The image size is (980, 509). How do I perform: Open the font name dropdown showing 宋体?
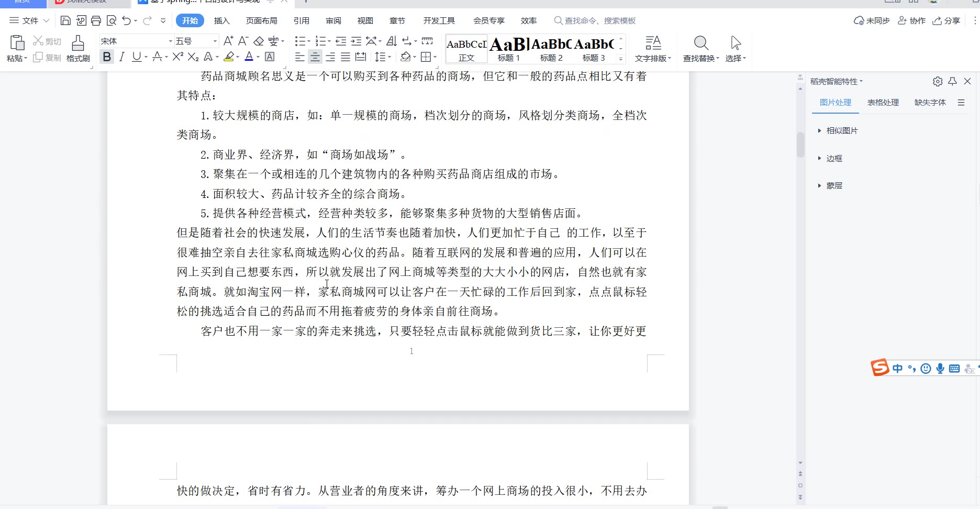136,41
